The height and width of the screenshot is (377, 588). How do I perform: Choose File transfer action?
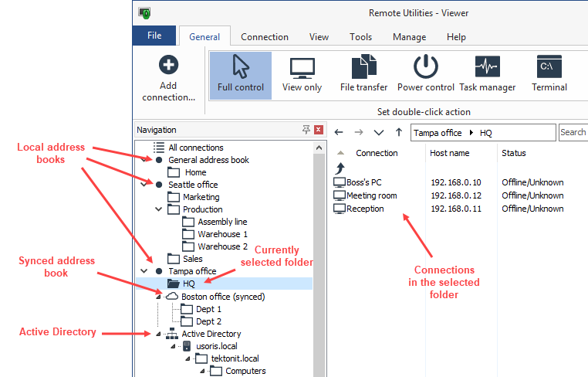[363, 76]
